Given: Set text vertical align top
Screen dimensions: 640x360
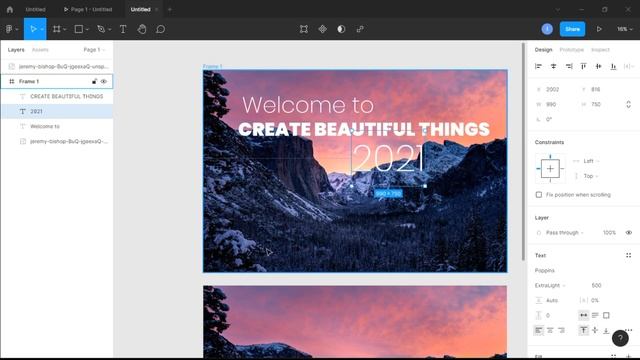Looking at the screenshot, I should coord(584,330).
